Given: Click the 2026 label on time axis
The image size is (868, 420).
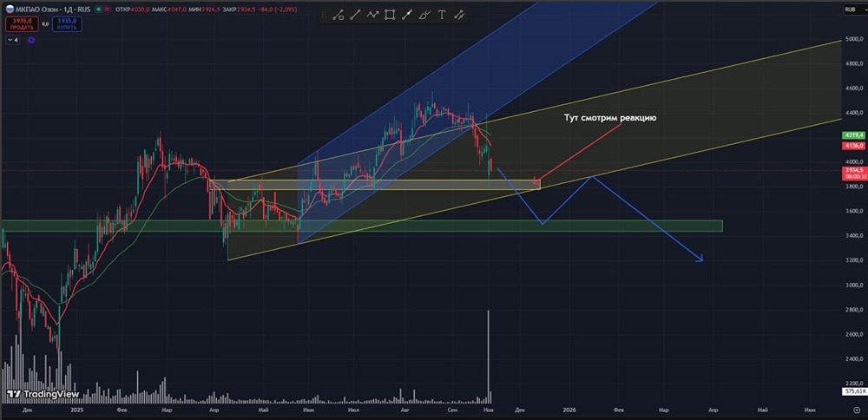Looking at the screenshot, I should [x=569, y=410].
